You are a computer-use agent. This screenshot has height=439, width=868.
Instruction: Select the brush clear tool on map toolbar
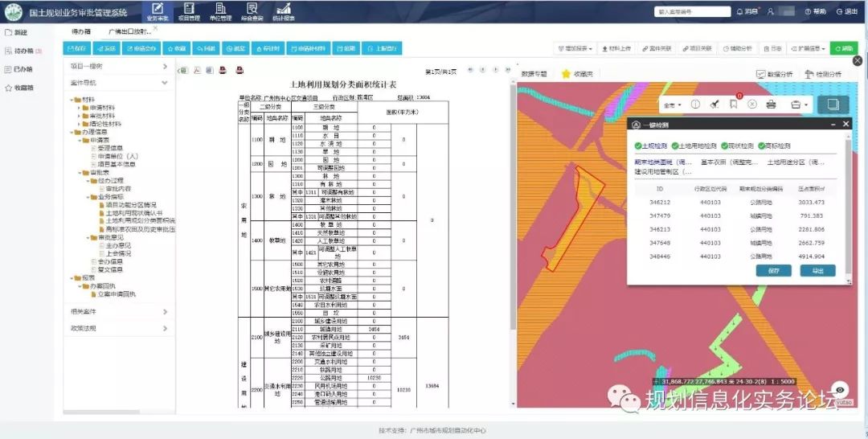click(714, 105)
